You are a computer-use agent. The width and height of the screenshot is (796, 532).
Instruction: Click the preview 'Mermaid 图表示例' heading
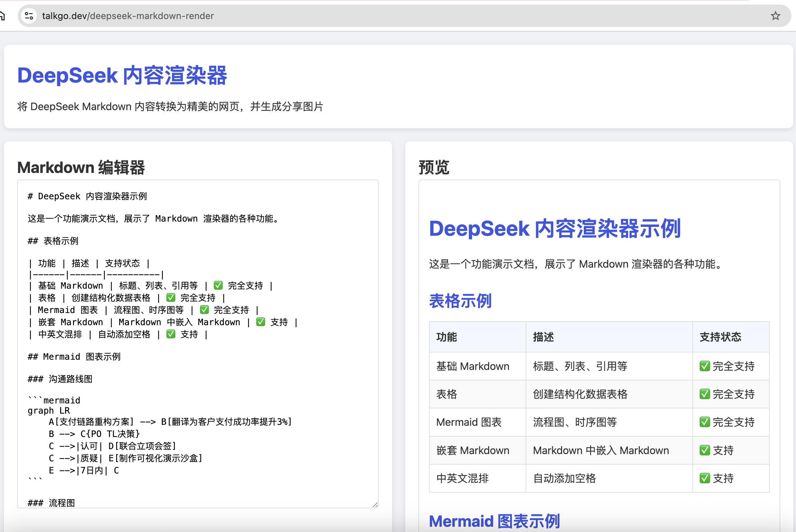(494, 521)
